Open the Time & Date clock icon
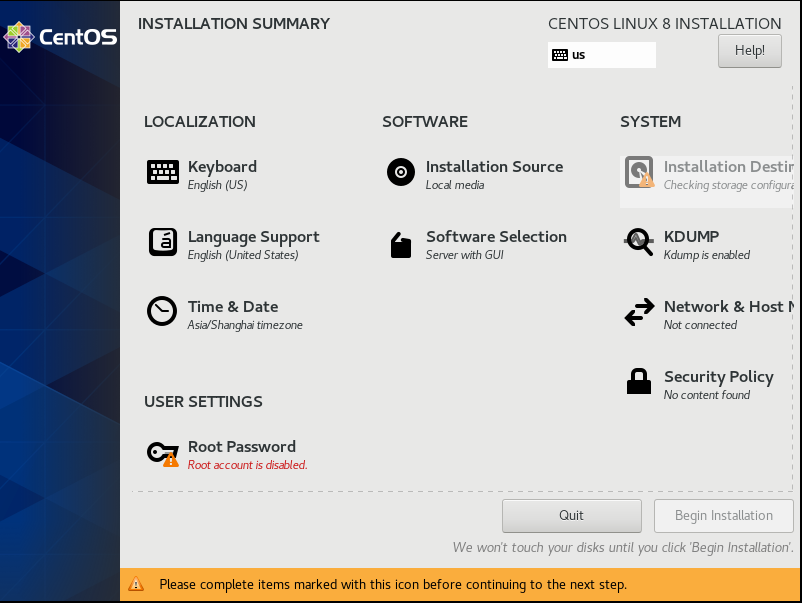 pyautogui.click(x=162, y=311)
